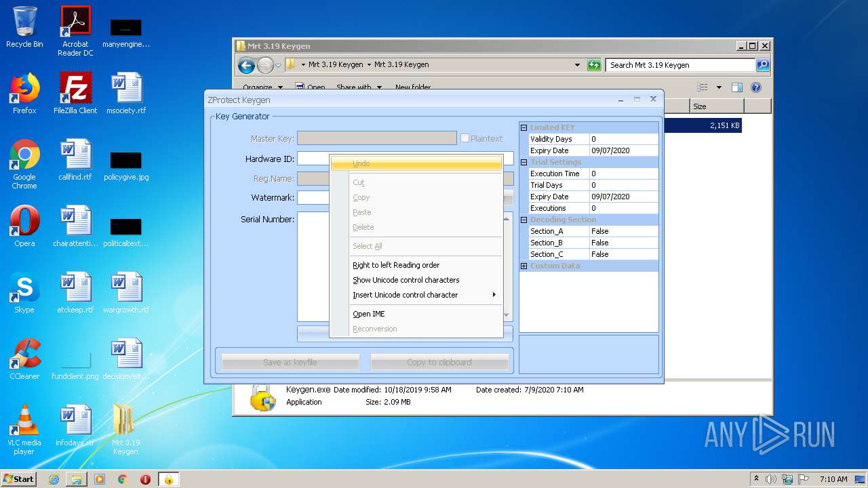Click Share with in Explorer toolbar
The width and height of the screenshot is (868, 488).
point(359,87)
